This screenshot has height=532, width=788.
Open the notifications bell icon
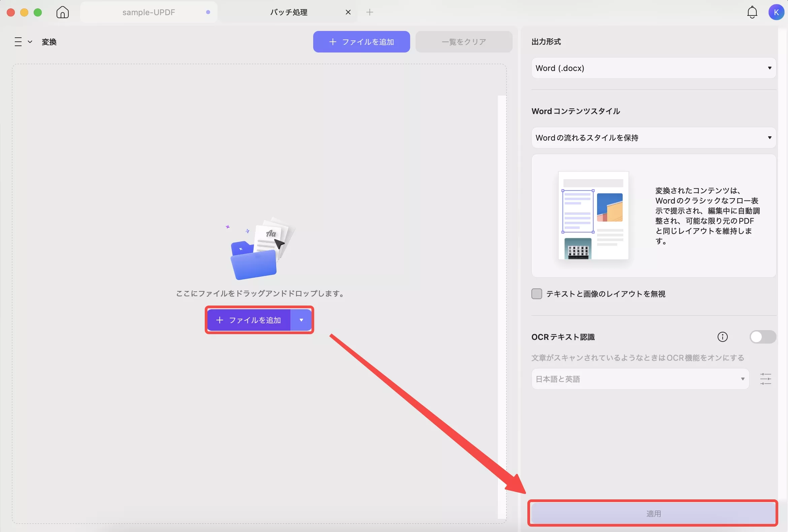(x=752, y=12)
